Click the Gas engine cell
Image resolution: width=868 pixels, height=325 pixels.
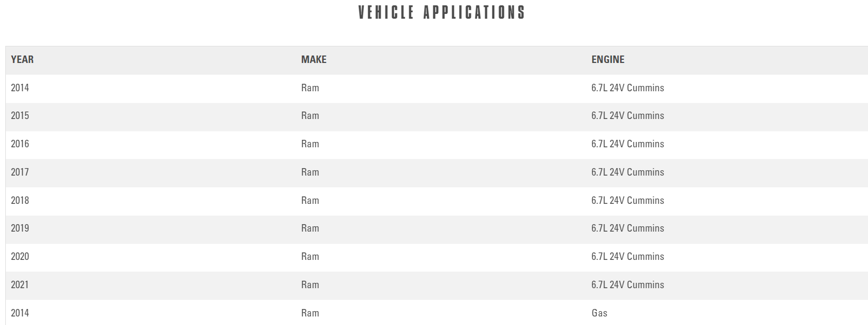coord(599,313)
